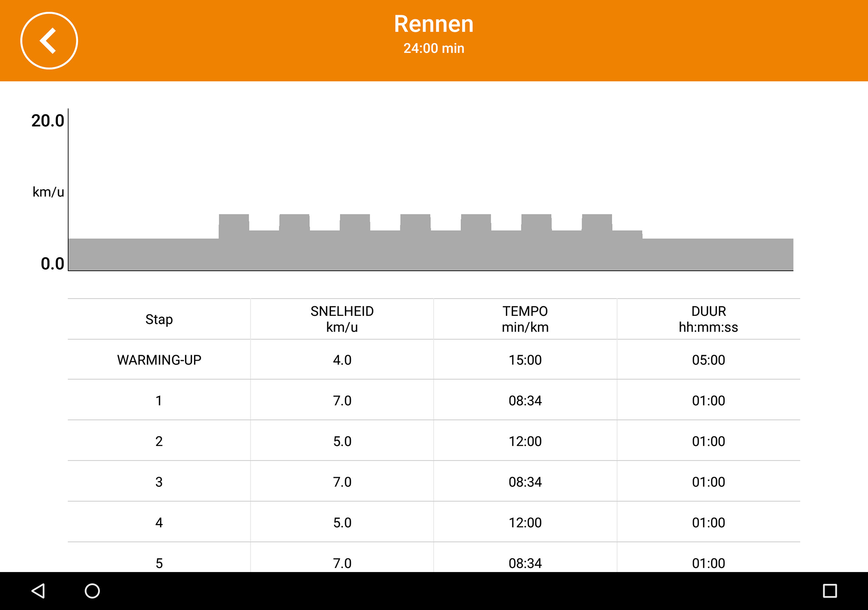Tap Android home circle icon
Viewport: 868px width, 610px height.
pos(92,591)
